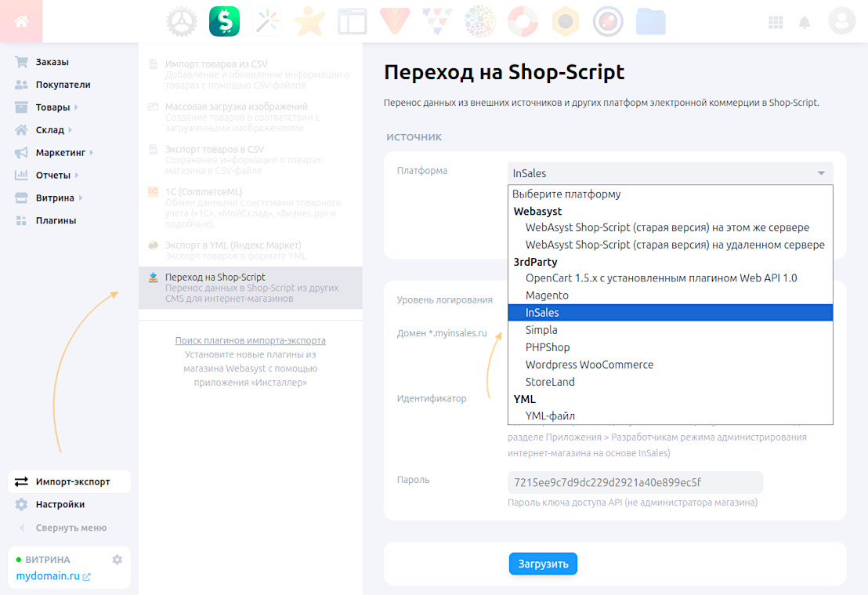Follow the Поиск плагинов импорта-экспорта link
868x595 pixels.
[x=250, y=341]
